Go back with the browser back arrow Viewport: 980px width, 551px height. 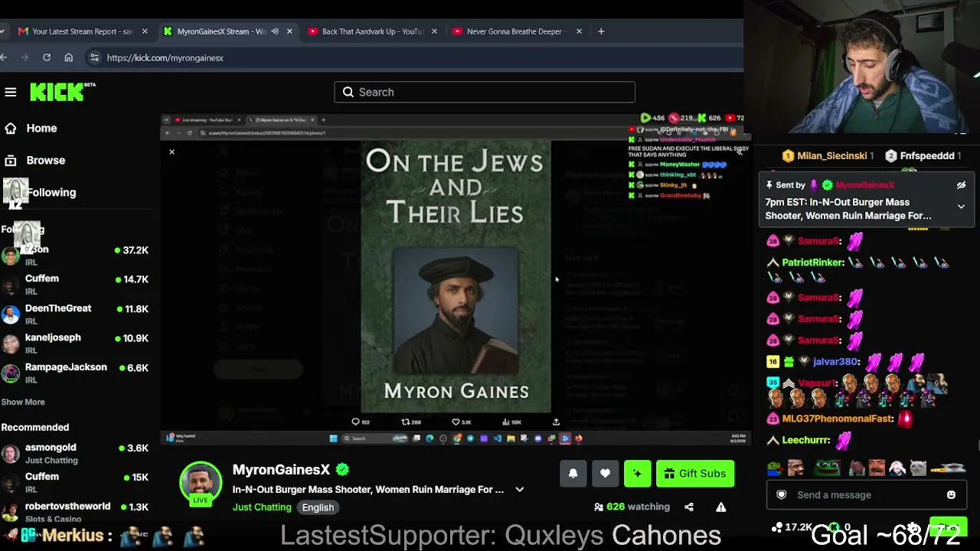point(4,57)
